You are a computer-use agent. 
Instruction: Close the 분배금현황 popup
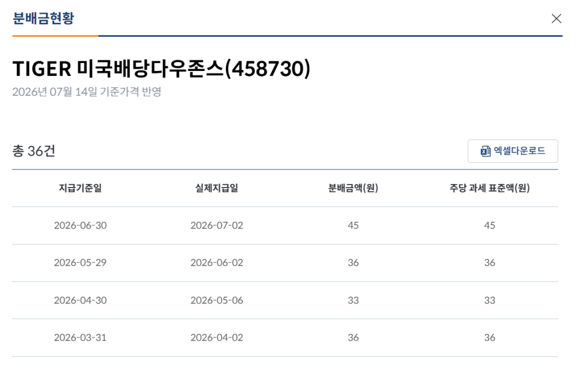pos(556,19)
